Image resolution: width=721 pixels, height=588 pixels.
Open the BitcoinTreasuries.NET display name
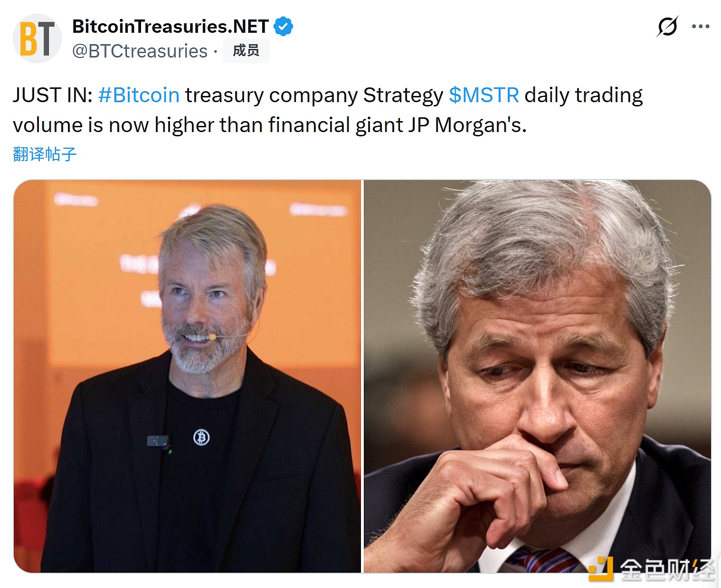(x=171, y=27)
